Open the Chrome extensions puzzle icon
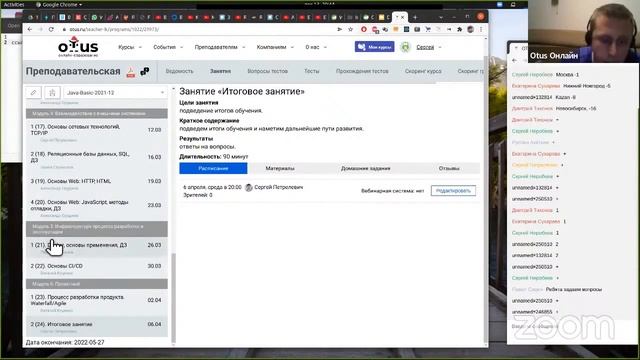Viewport: 640px width, 360px height. pyautogui.click(x=460, y=29)
